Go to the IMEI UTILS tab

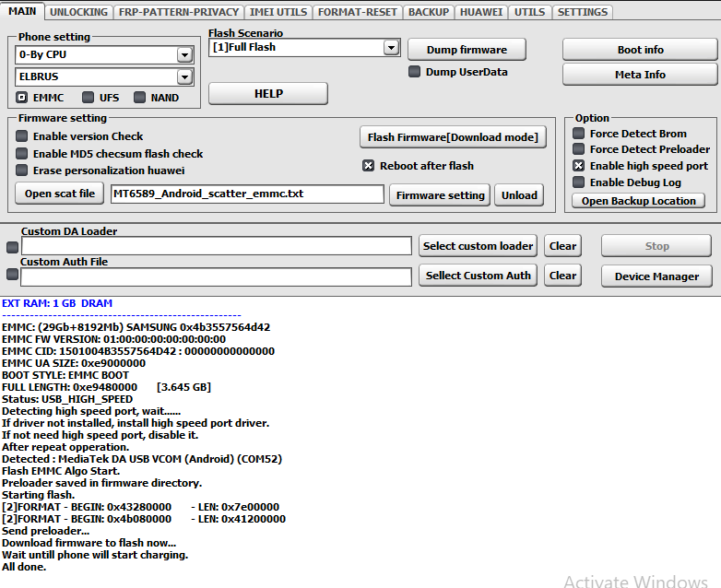point(278,12)
